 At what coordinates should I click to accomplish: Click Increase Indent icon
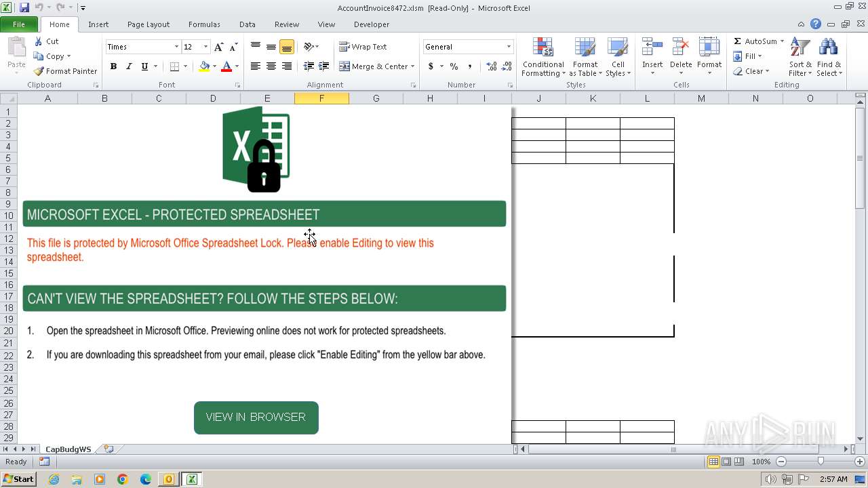324,66
